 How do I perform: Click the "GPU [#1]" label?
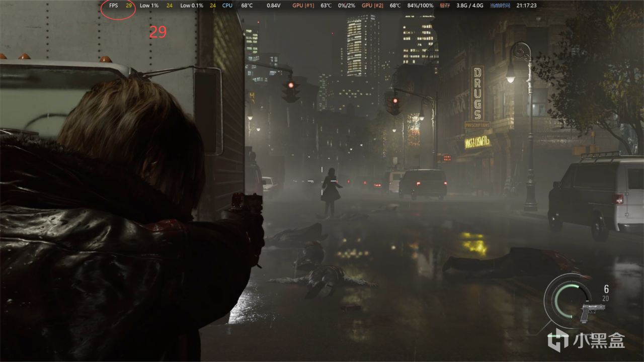303,6
